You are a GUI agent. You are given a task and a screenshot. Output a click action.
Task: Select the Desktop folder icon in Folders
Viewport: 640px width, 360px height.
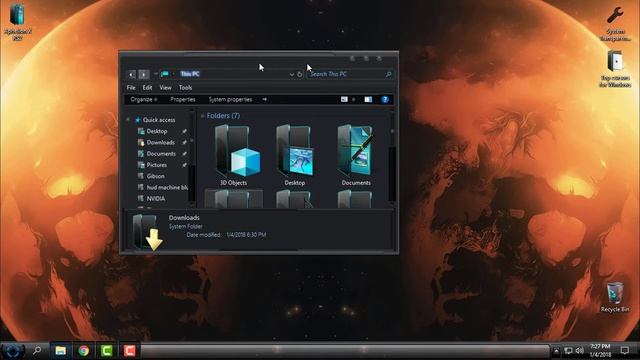[295, 151]
